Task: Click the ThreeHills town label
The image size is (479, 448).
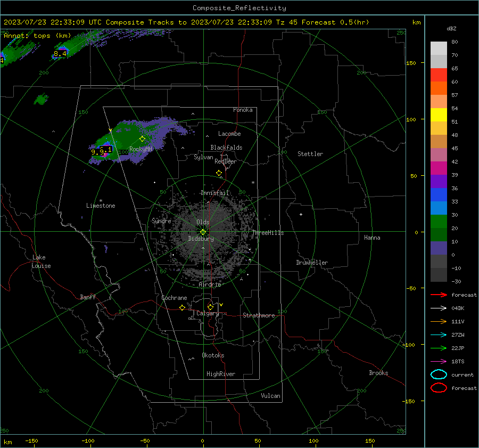Action: (268, 233)
